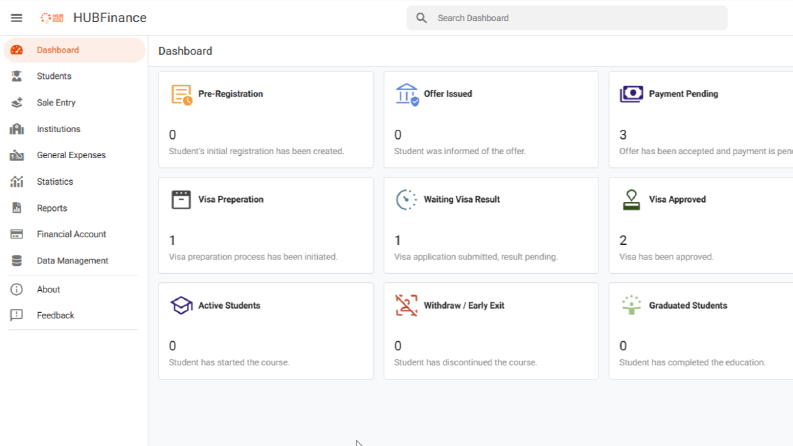This screenshot has width=793, height=446.
Task: Open General Expenses section
Action: pyautogui.click(x=74, y=155)
